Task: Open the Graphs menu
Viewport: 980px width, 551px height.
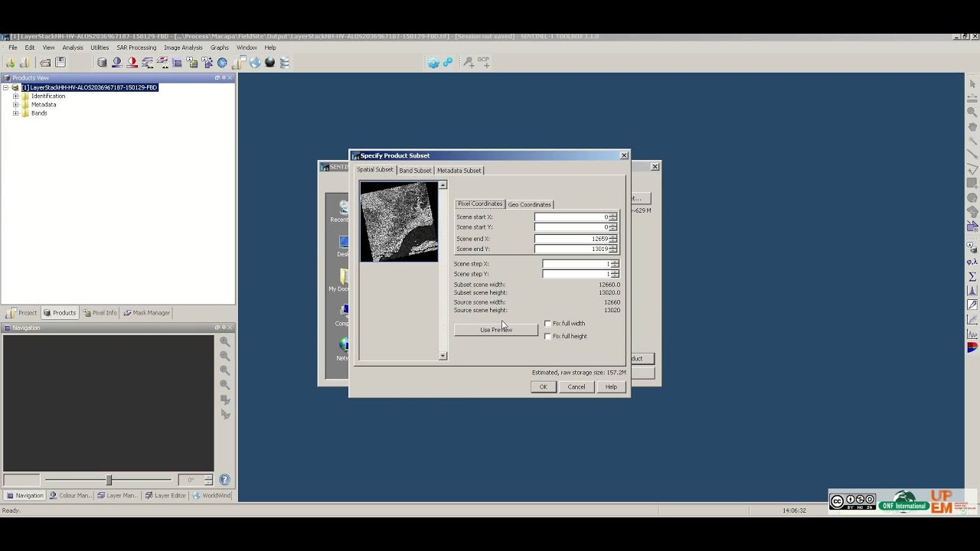Action: [220, 47]
